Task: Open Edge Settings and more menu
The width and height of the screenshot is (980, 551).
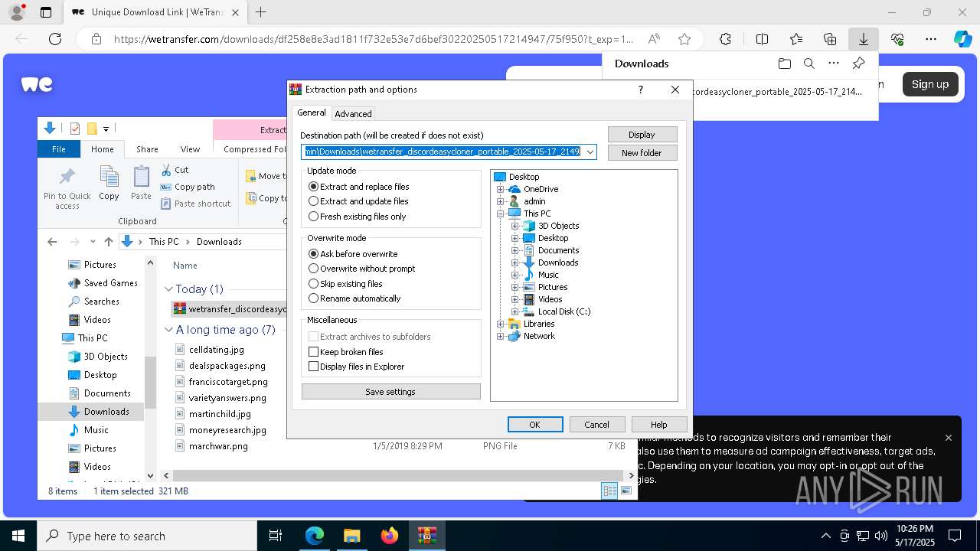Action: [931, 39]
